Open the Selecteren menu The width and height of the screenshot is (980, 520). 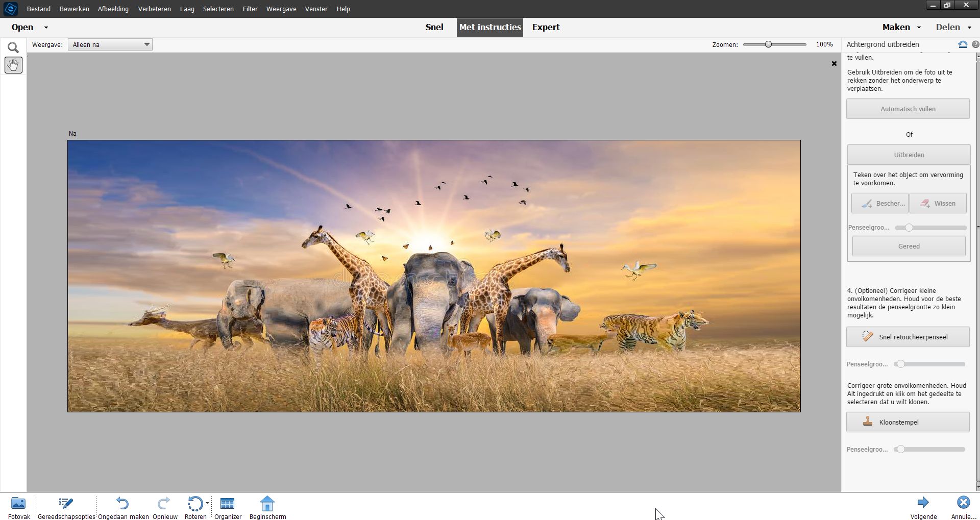(218, 9)
